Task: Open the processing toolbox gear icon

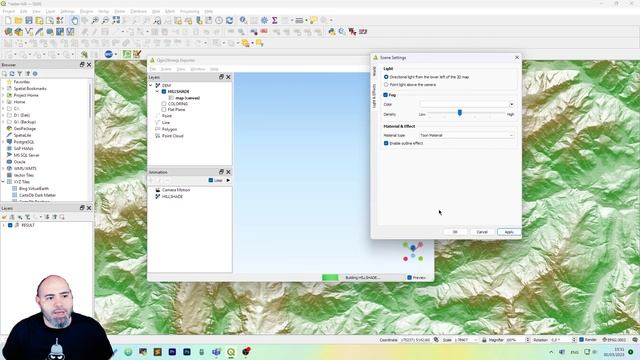Action: (264, 20)
